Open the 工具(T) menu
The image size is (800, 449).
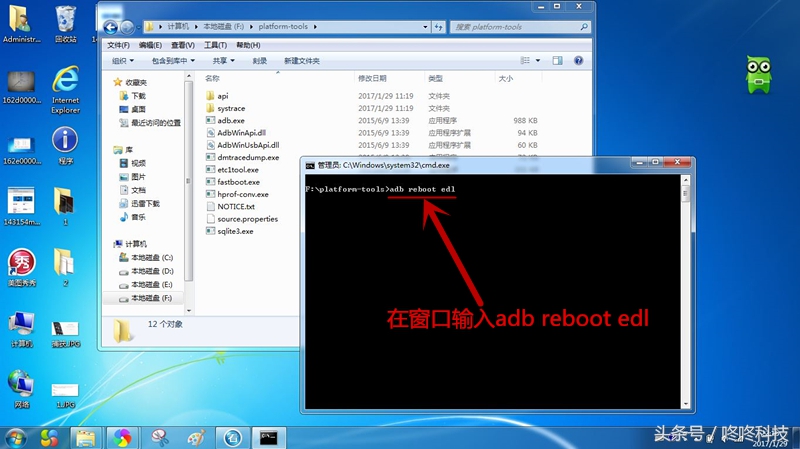coord(214,45)
